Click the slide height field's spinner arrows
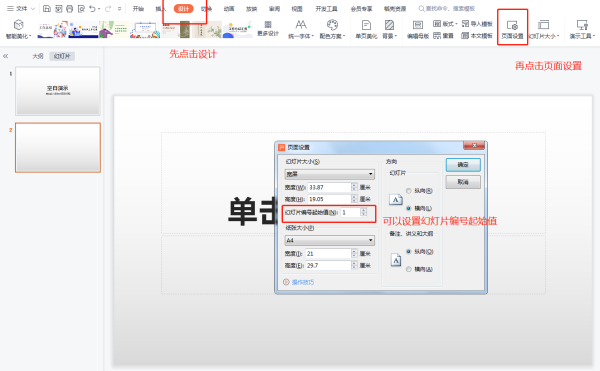The width and height of the screenshot is (600, 371). click(x=354, y=199)
